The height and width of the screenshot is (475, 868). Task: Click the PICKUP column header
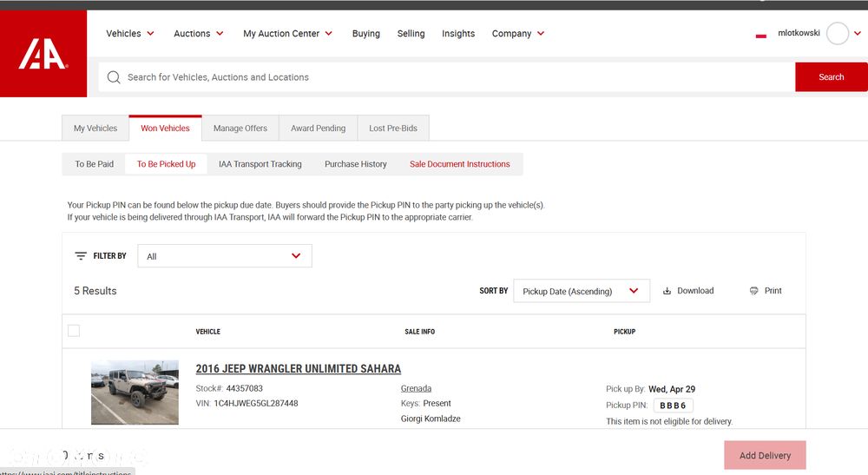(624, 332)
